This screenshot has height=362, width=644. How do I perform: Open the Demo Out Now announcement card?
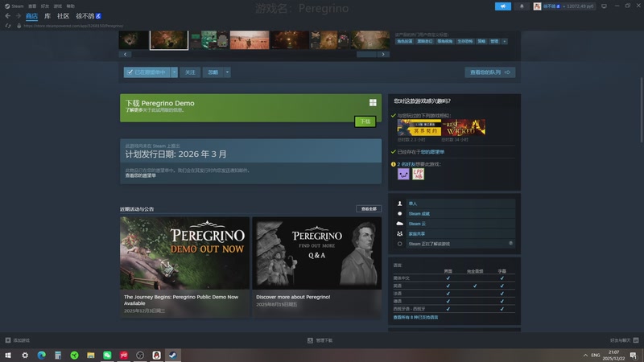point(185,267)
